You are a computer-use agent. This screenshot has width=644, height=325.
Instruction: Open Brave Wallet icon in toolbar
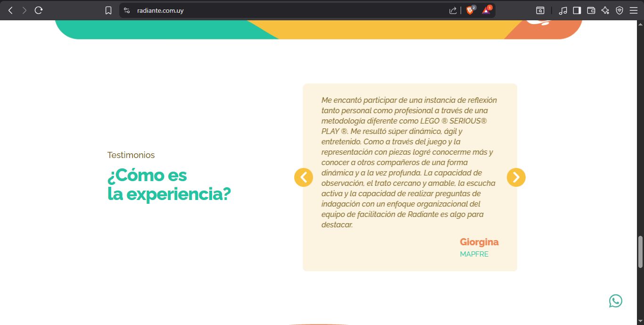[x=591, y=10]
